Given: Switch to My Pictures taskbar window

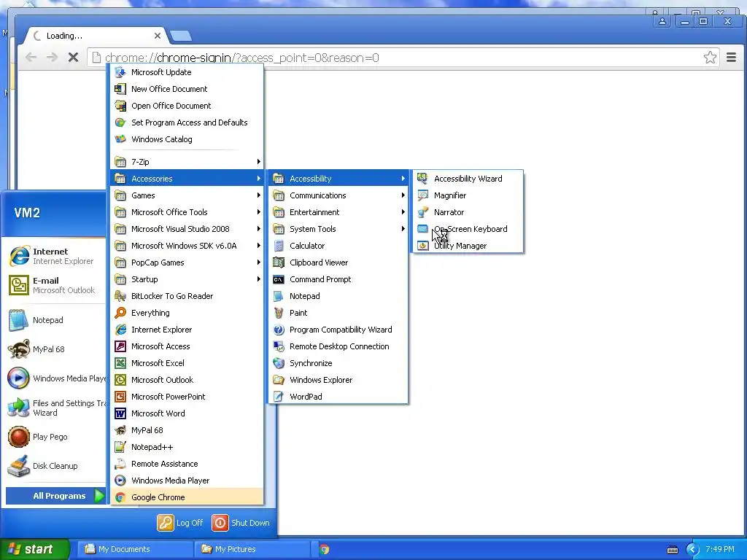Looking at the screenshot, I should pyautogui.click(x=253, y=549).
